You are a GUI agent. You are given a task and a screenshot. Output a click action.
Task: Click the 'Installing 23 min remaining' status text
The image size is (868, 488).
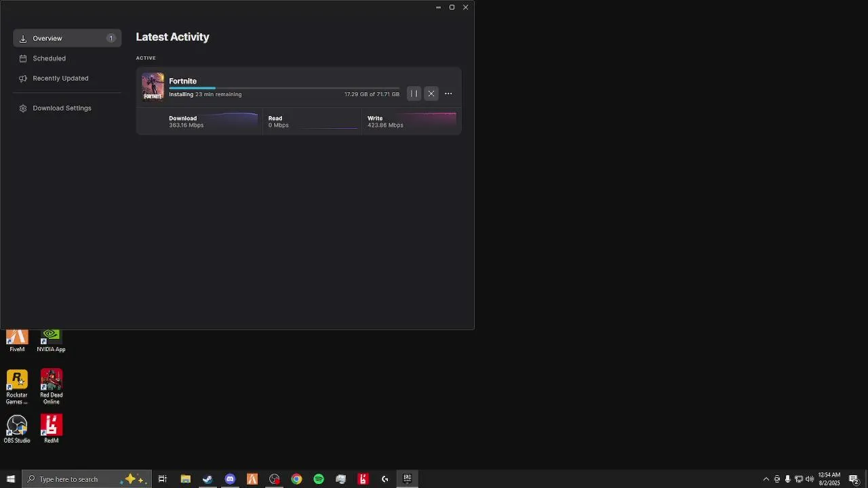(205, 94)
